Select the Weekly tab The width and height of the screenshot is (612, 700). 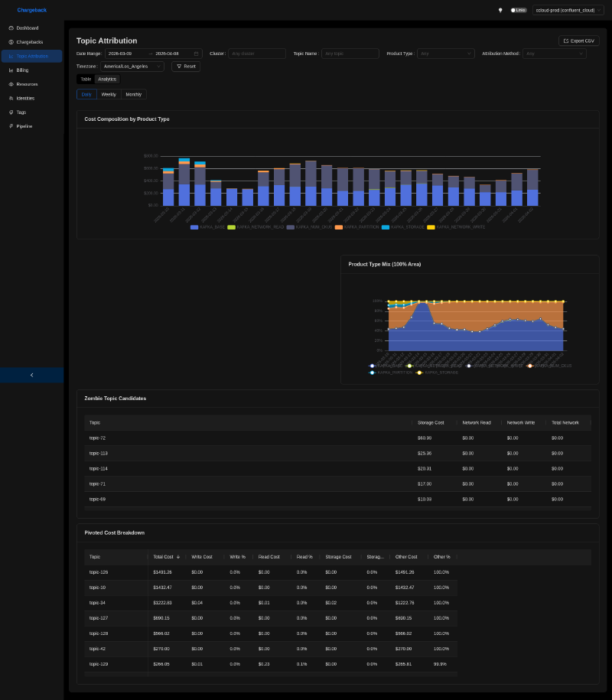[108, 93]
